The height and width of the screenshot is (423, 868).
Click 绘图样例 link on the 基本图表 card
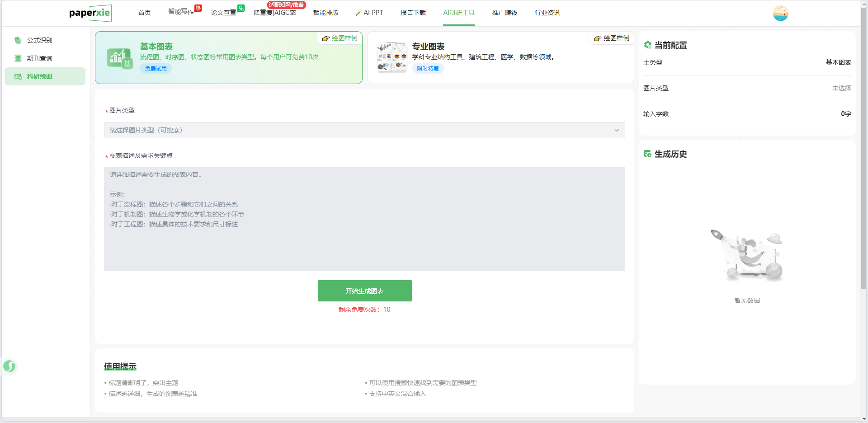click(340, 38)
